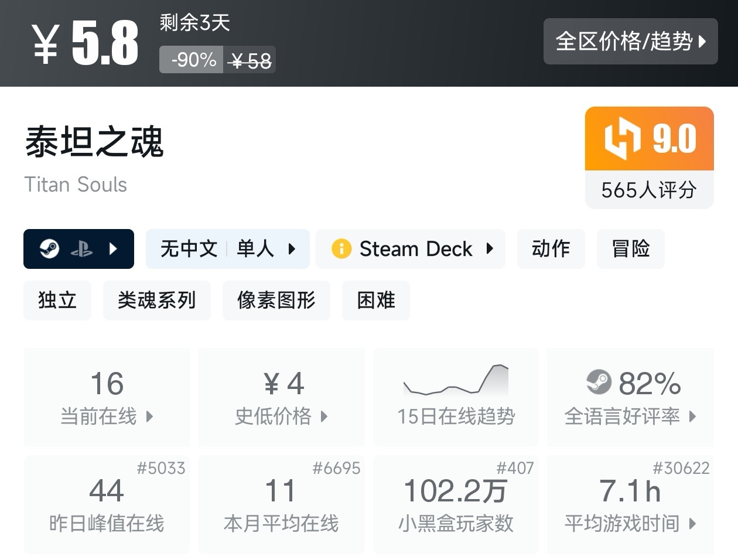
Task: Tap the 像素图形 tag
Action: click(x=276, y=301)
